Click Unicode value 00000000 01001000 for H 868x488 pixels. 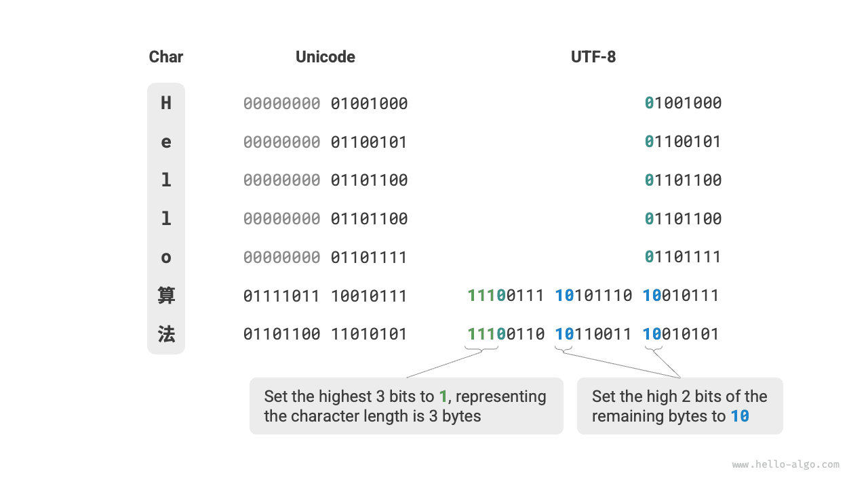coord(325,104)
